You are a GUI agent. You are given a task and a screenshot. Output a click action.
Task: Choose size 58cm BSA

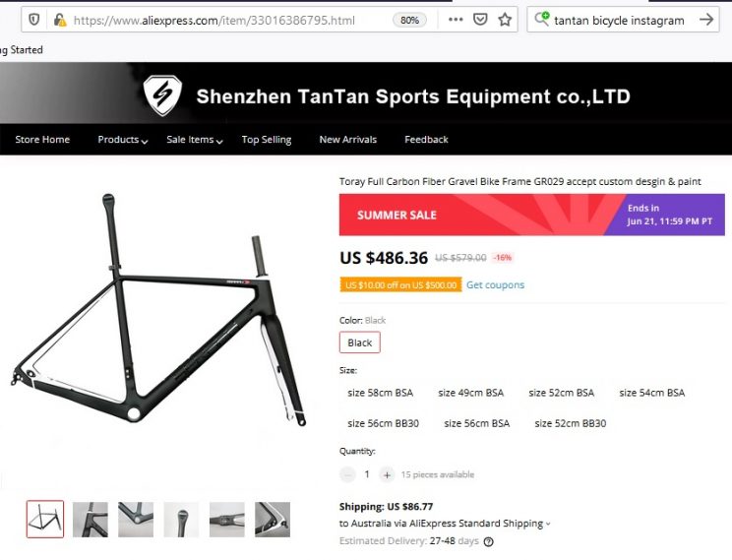(x=380, y=393)
